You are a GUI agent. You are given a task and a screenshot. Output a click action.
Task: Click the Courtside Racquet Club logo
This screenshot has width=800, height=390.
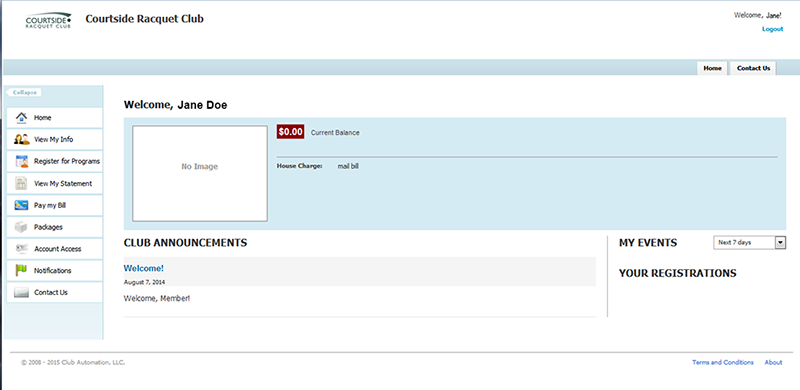pyautogui.click(x=48, y=20)
